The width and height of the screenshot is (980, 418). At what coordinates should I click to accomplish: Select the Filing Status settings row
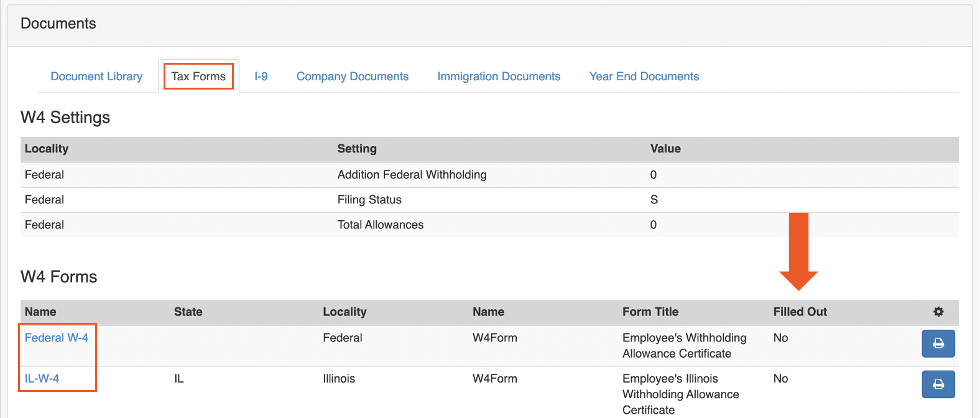(x=369, y=200)
